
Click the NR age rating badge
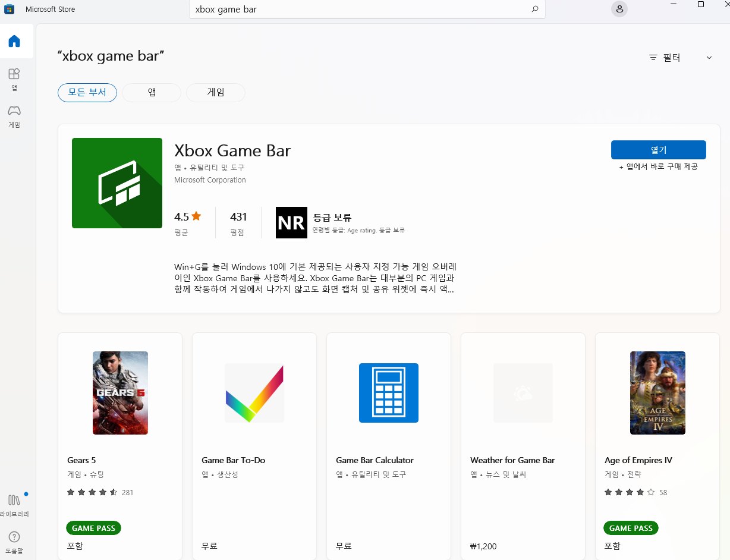pos(291,222)
